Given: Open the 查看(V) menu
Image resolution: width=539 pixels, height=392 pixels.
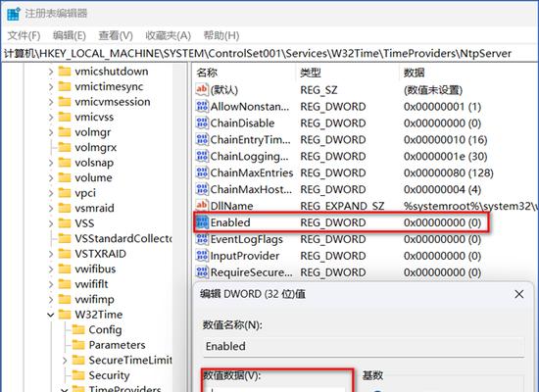Looking at the screenshot, I should (x=116, y=35).
